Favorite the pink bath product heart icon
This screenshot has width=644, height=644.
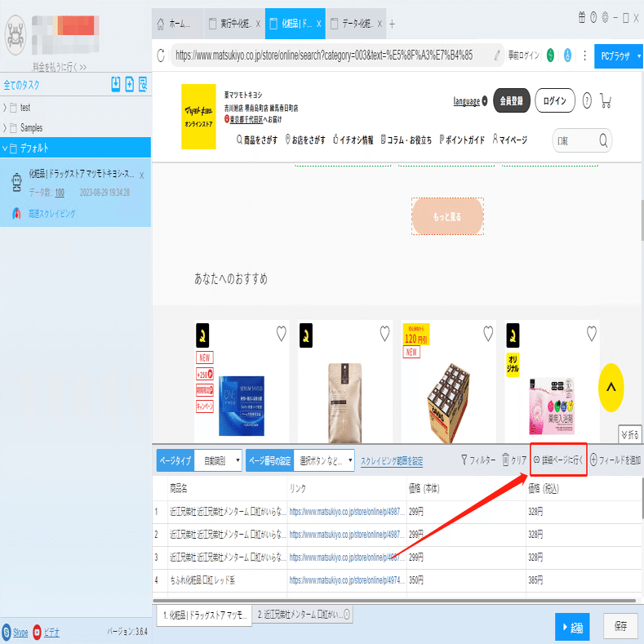[592, 334]
